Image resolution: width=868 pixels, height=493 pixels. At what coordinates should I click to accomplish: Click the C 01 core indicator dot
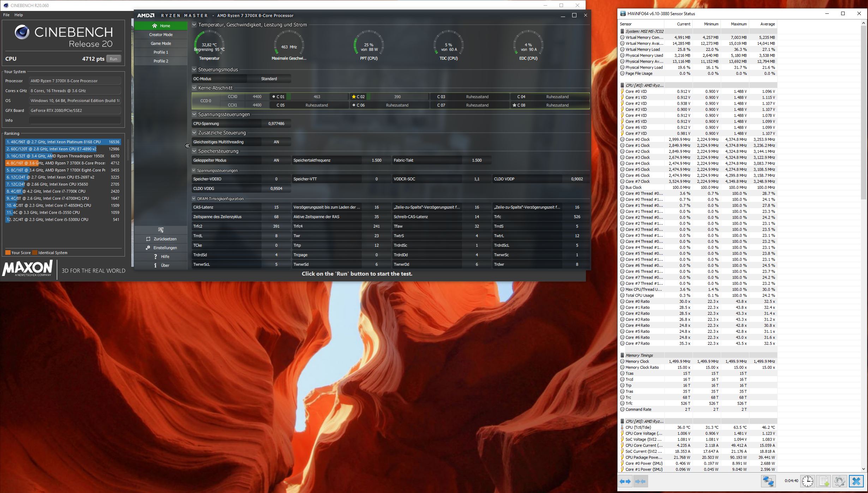(x=274, y=97)
